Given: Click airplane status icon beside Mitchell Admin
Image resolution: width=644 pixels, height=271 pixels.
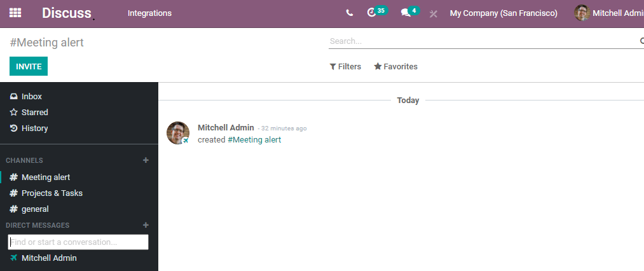Looking at the screenshot, I should coord(13,258).
